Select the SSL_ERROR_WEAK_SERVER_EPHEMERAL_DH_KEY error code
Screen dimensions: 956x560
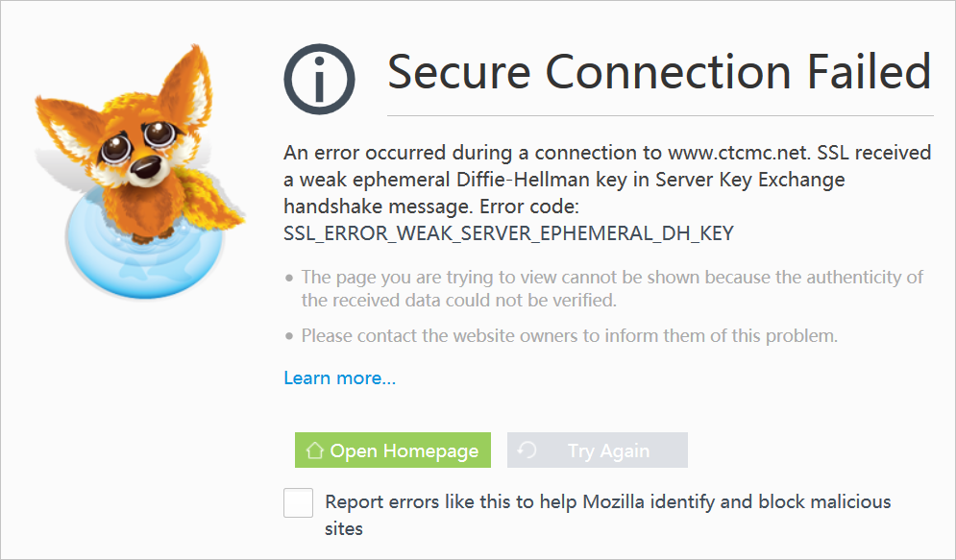(508, 232)
